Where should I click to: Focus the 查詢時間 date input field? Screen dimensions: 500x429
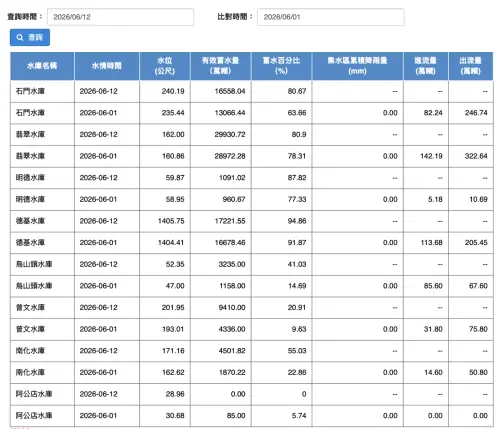click(x=120, y=17)
